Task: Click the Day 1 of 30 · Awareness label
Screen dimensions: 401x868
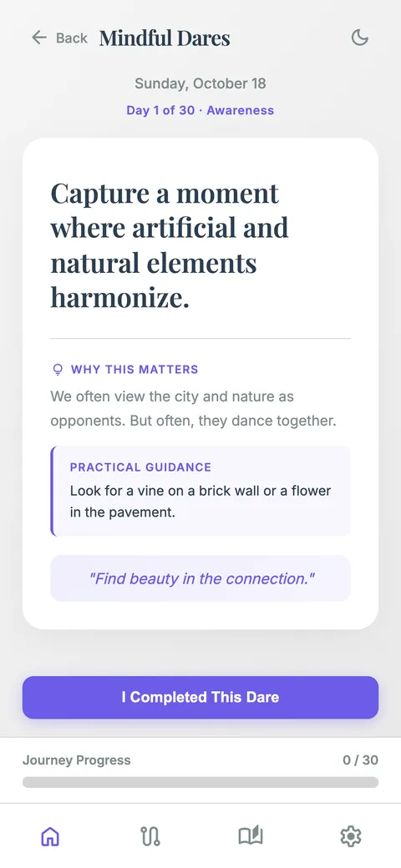Action: [200, 110]
